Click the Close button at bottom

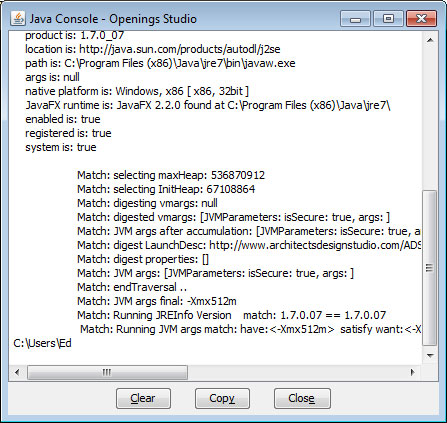(302, 398)
